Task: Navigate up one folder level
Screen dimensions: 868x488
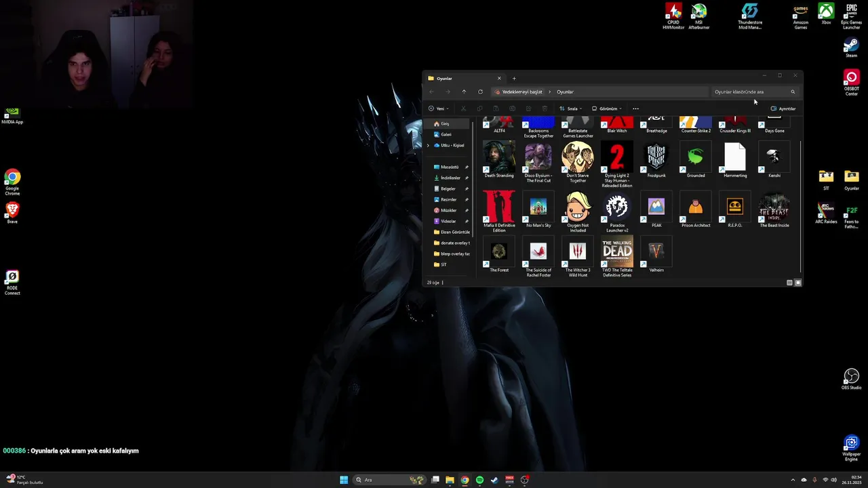Action: (x=464, y=91)
